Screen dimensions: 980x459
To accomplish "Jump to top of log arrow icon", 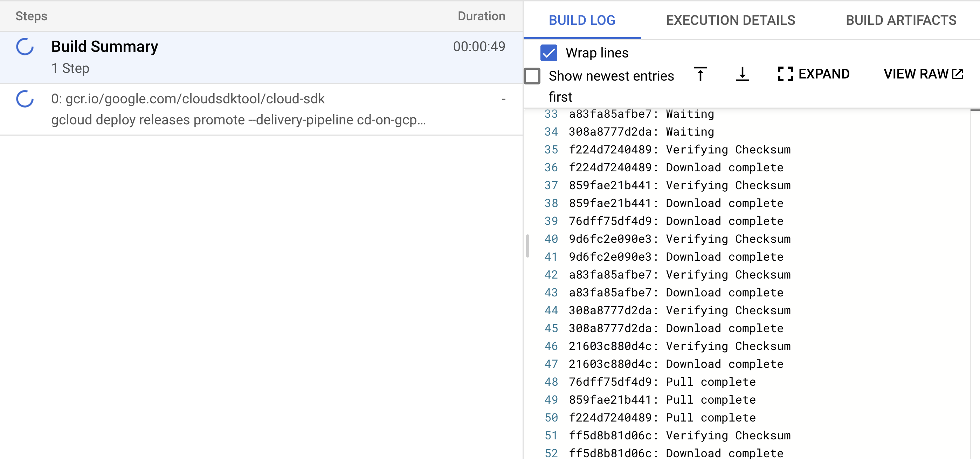I will [x=700, y=74].
